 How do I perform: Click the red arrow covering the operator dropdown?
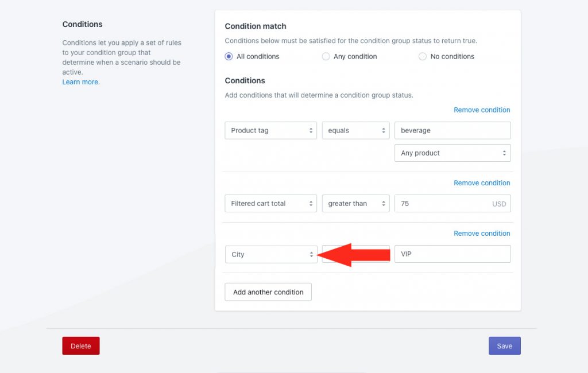pyautogui.click(x=353, y=255)
